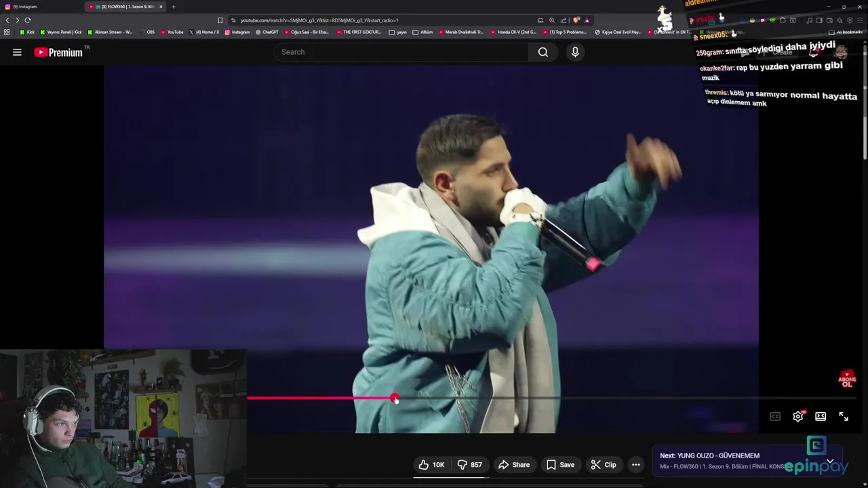
Task: Open more actions three-dot menu
Action: tap(635, 464)
